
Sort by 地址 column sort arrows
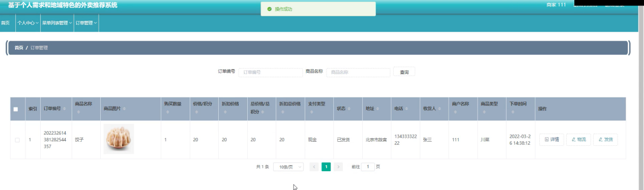point(378,109)
